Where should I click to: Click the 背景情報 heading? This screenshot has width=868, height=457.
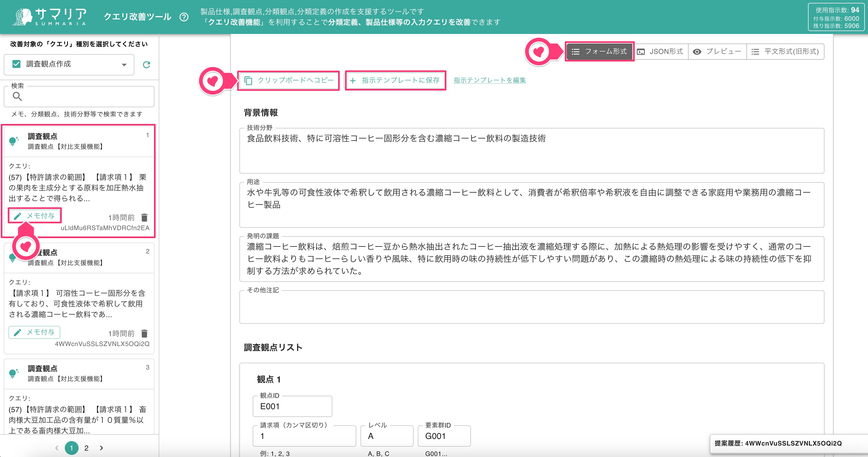261,113
